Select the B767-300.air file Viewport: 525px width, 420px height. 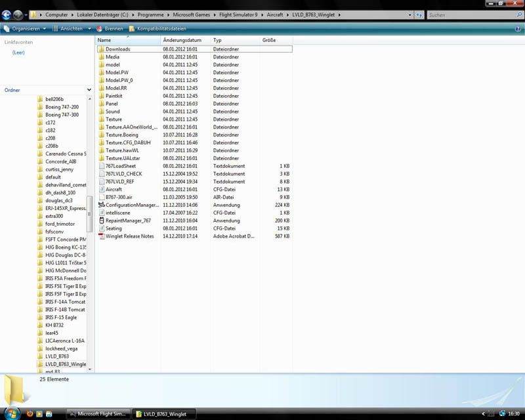pyautogui.click(x=119, y=197)
